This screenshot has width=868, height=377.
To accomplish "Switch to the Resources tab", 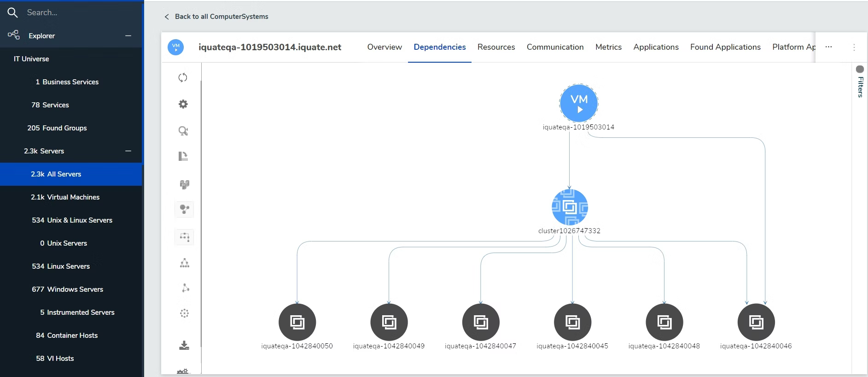I will coord(496,47).
